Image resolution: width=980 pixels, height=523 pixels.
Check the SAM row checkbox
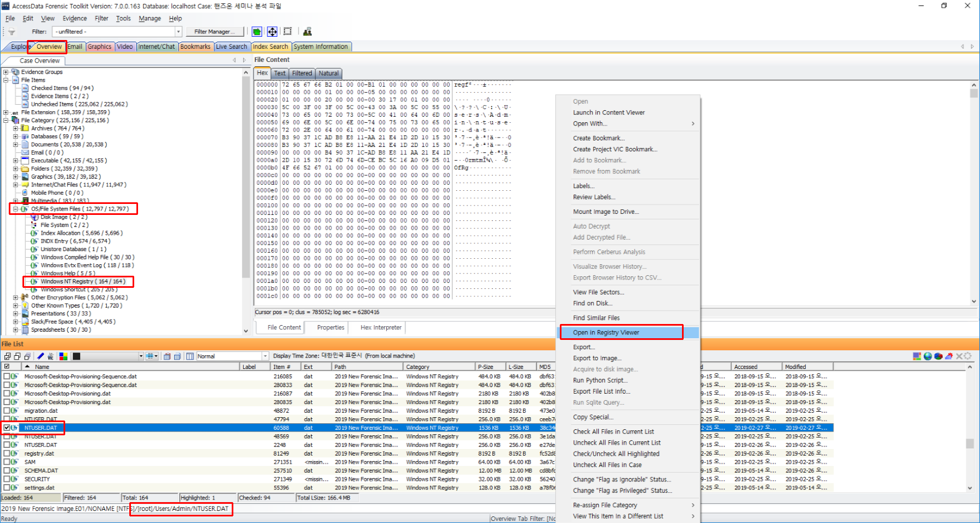7,462
